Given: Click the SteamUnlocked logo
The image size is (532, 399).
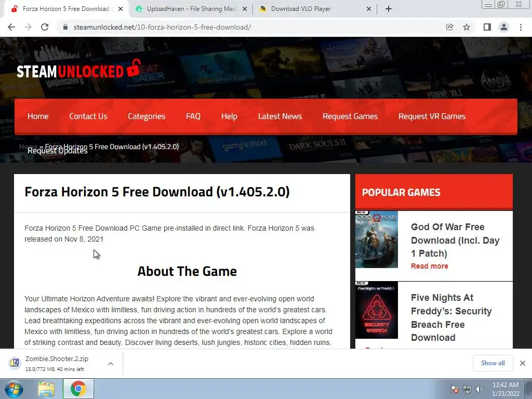Looking at the screenshot, I should [79, 70].
